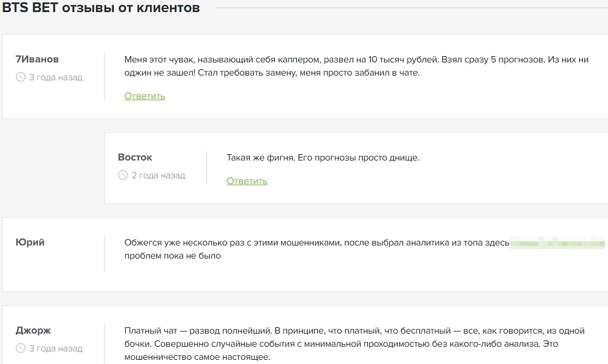608x364 pixels.
Task: Click Юрий's review text about мошенниками
Action: tap(316, 243)
